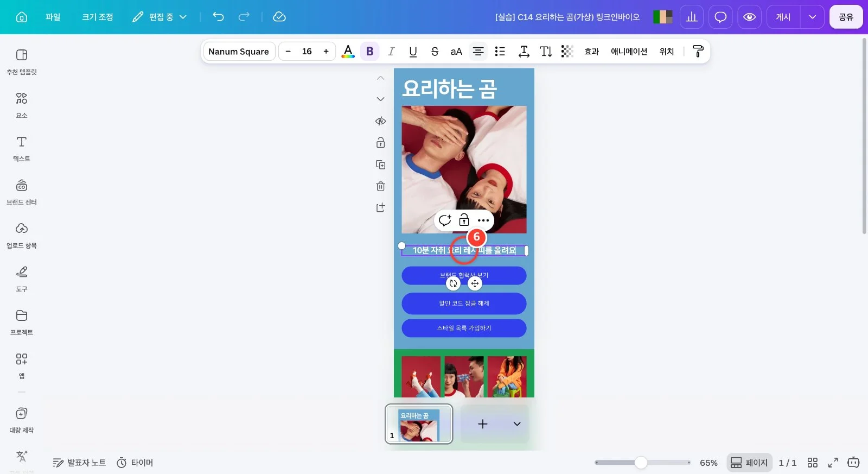Click the copy style paint roller icon
The width and height of the screenshot is (868, 474).
point(698,51)
